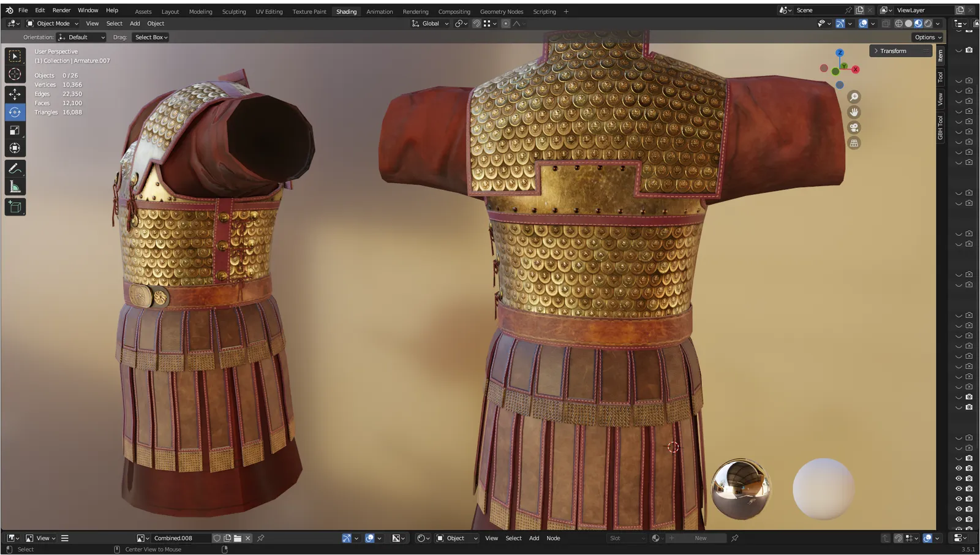The image size is (980, 555).
Task: Open the node editor Object type dropdown
Action: (x=456, y=538)
